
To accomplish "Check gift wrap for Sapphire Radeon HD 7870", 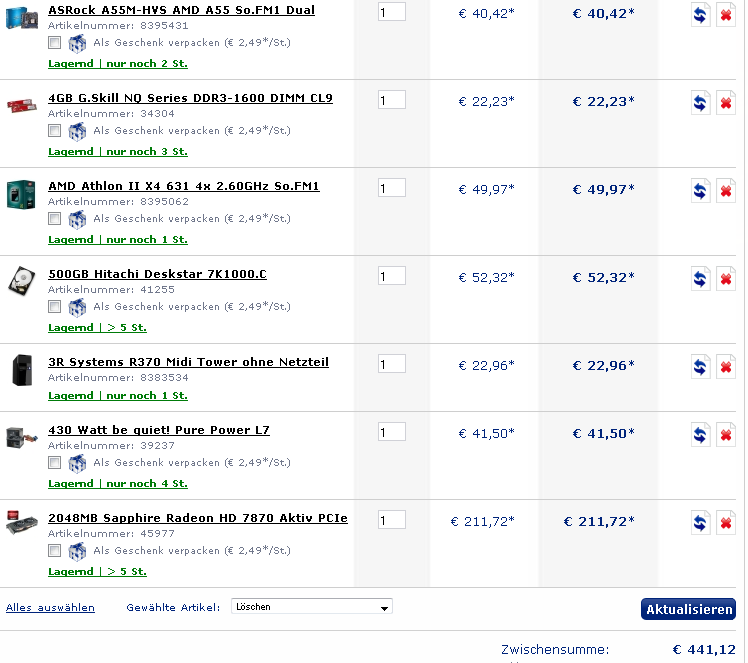I will [54, 550].
